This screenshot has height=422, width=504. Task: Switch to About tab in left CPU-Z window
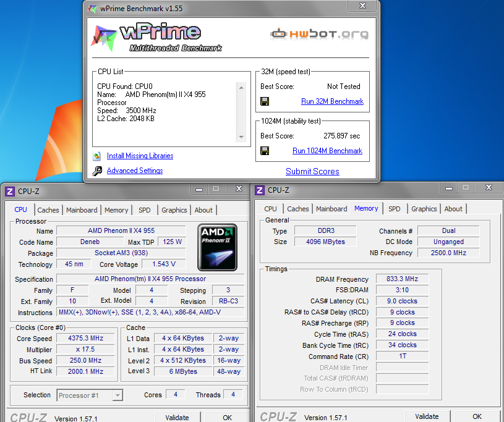(x=203, y=210)
